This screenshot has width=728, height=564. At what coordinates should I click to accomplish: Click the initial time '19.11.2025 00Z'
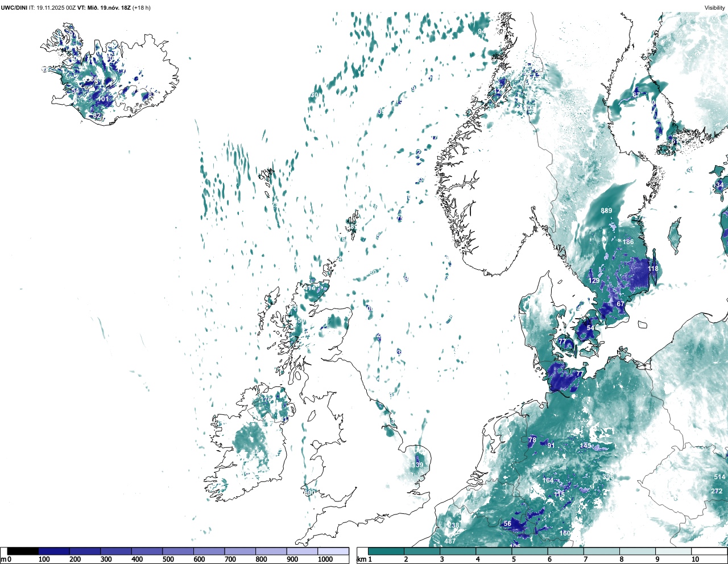click(56, 8)
